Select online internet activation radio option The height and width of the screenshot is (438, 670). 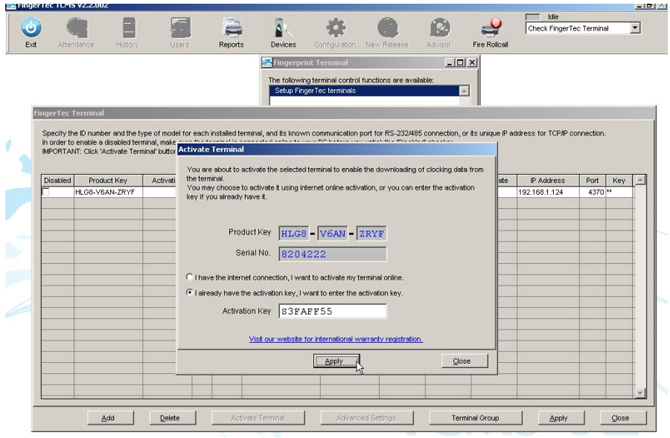(x=189, y=277)
